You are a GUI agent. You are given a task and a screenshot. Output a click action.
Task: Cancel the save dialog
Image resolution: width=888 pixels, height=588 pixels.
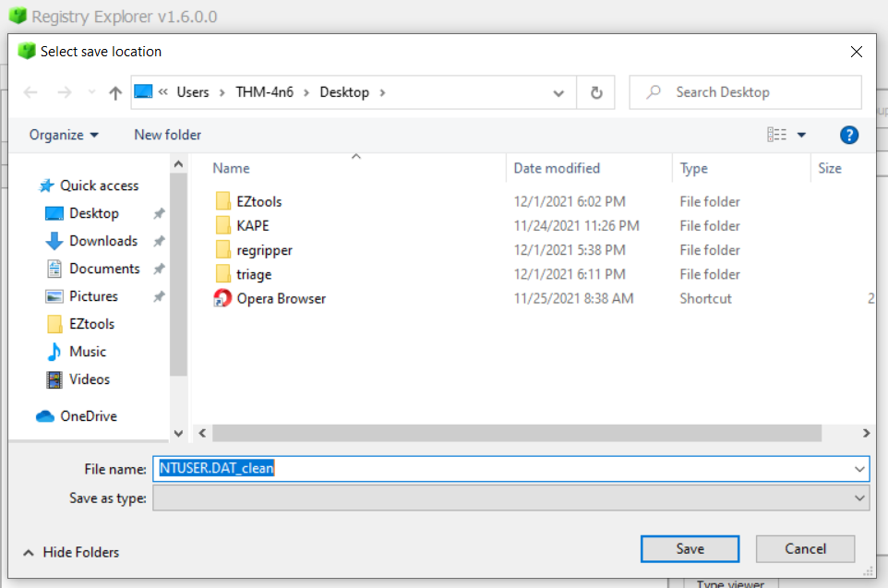point(805,547)
